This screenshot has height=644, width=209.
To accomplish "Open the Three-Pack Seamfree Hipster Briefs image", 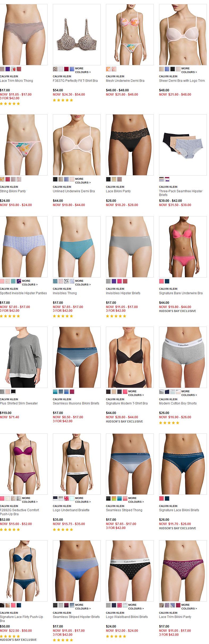I will (183, 145).
